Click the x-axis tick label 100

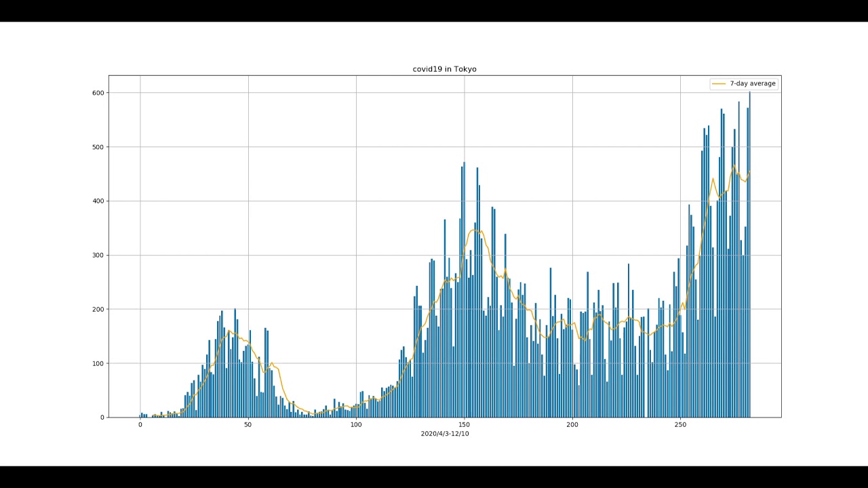pos(356,425)
